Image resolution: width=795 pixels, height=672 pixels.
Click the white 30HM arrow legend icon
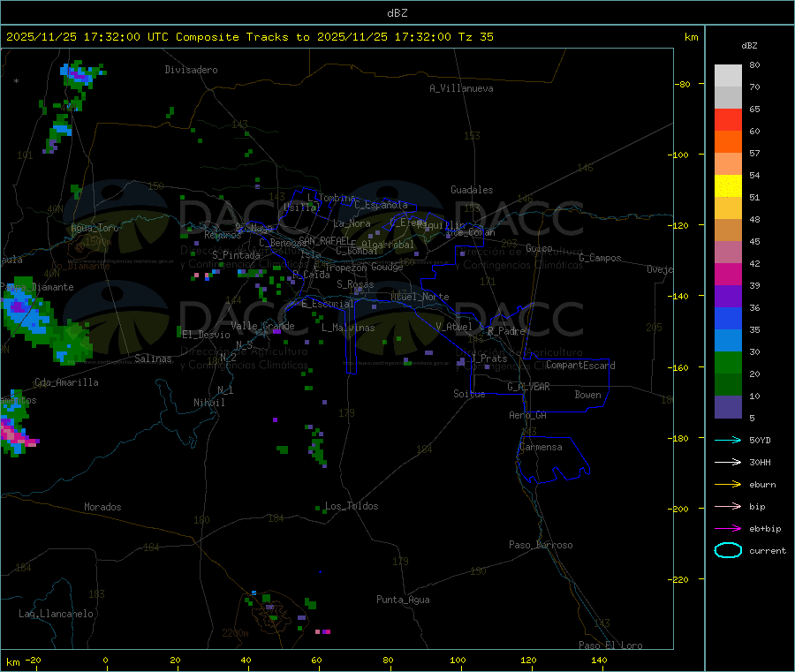coord(728,462)
